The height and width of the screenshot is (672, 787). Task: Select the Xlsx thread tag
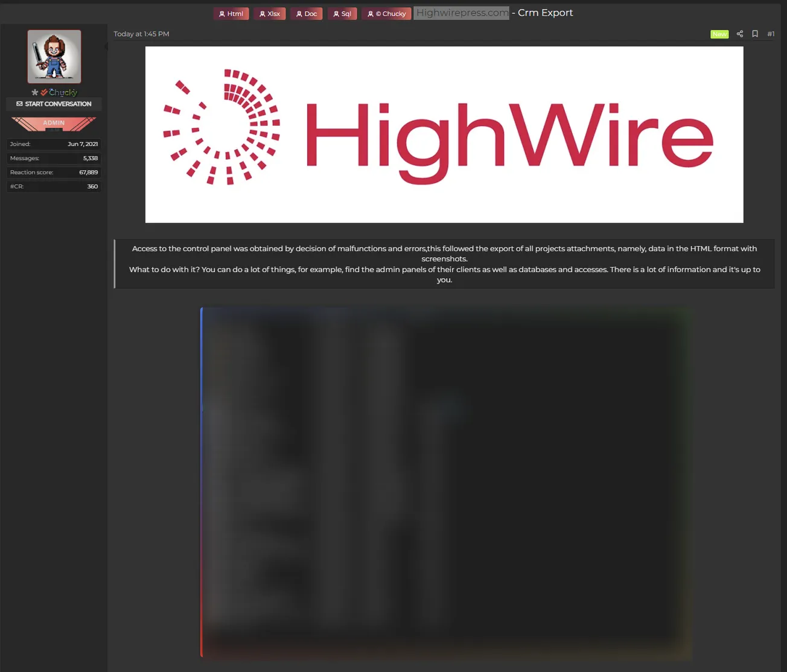[270, 14]
